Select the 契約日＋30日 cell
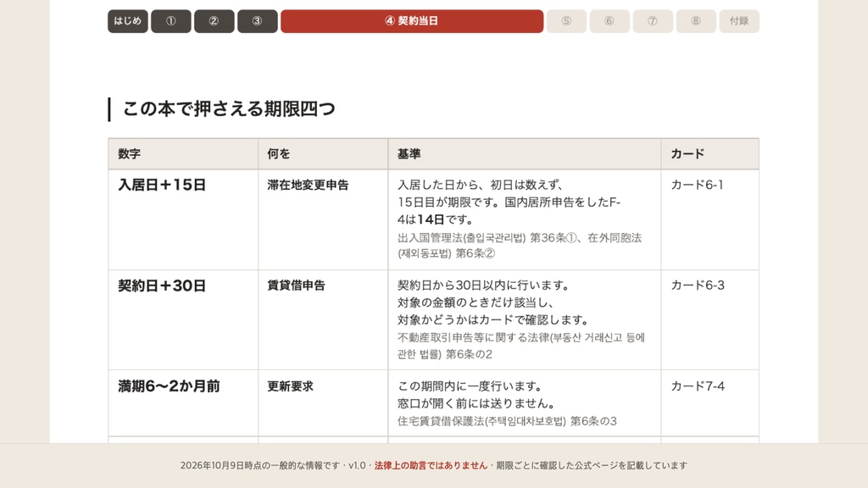Viewport: 868px width, 488px height. (183, 319)
